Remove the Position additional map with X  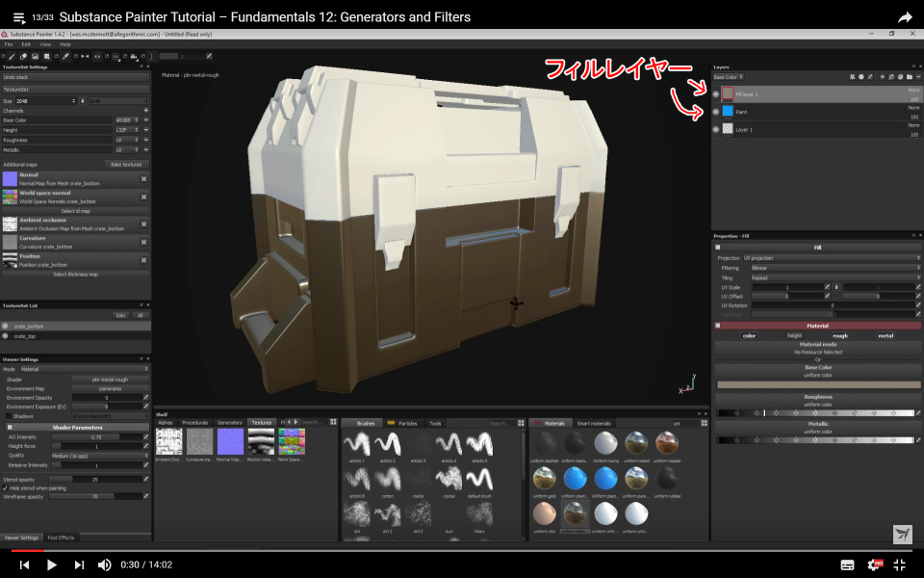pyautogui.click(x=143, y=260)
